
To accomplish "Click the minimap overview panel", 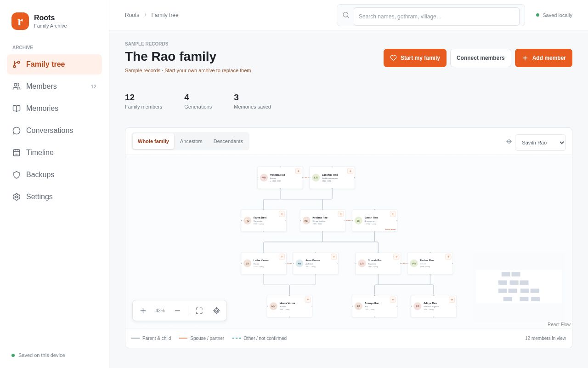I will (x=519, y=287).
